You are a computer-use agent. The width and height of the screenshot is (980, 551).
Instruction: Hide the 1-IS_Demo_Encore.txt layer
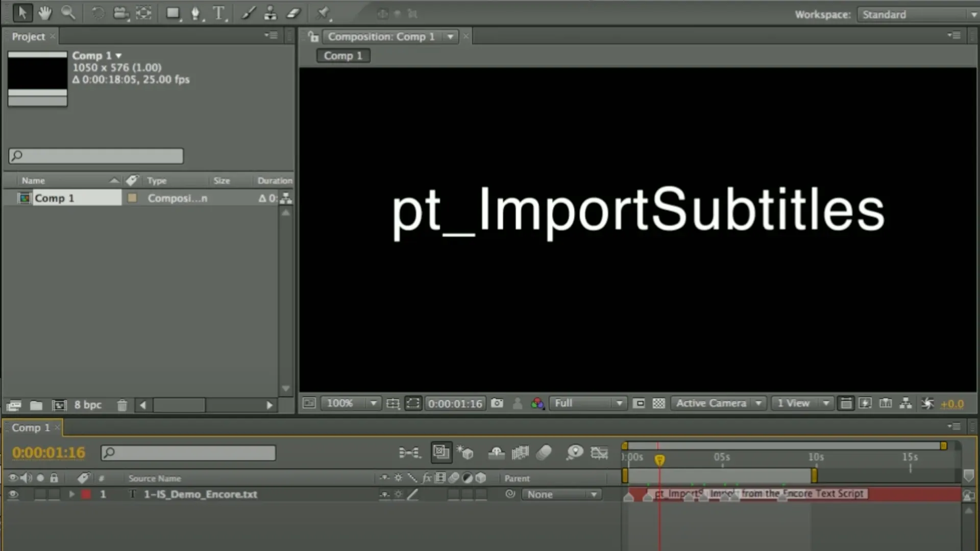click(x=13, y=494)
